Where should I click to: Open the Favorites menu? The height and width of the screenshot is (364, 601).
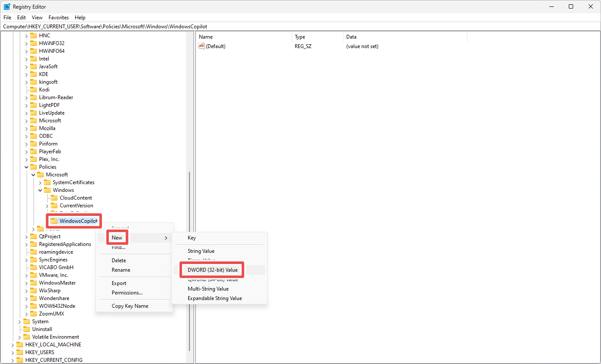click(x=58, y=18)
